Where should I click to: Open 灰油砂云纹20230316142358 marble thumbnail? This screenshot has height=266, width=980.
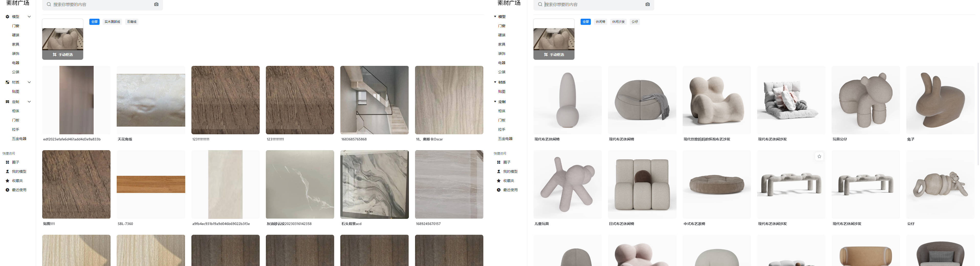tap(300, 185)
